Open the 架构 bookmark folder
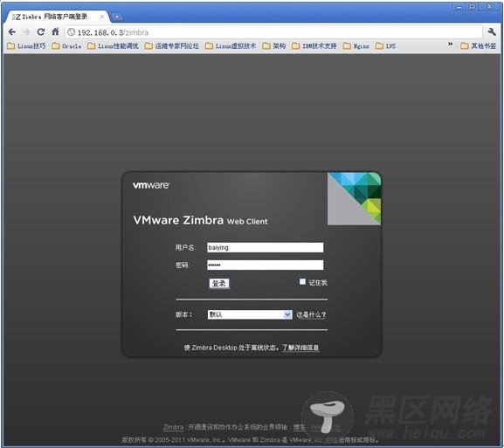504x448 pixels. tap(274, 46)
